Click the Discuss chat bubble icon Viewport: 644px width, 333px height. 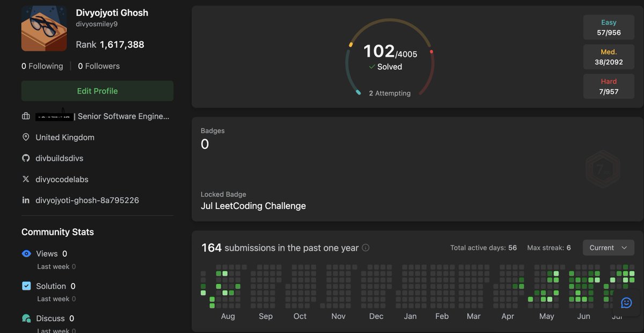coord(26,318)
